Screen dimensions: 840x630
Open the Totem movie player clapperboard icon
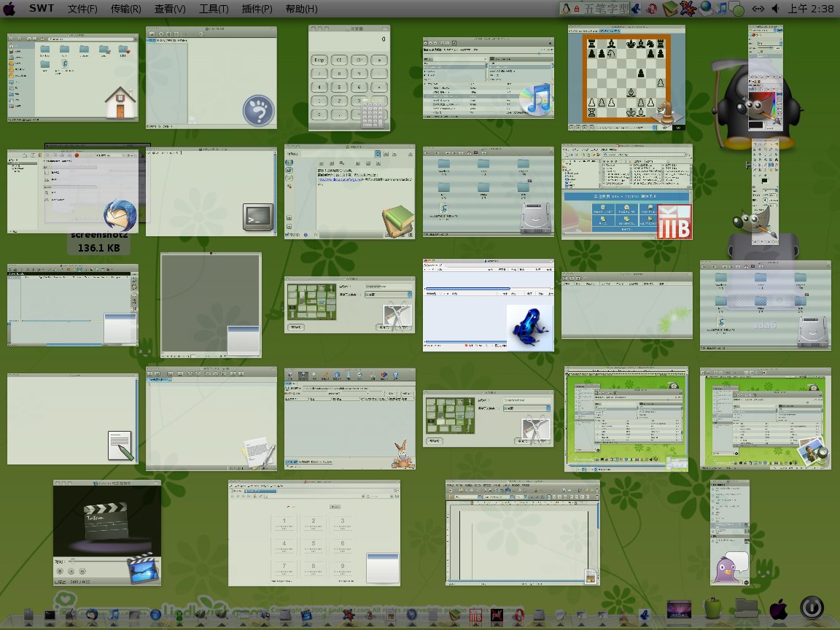[143, 569]
